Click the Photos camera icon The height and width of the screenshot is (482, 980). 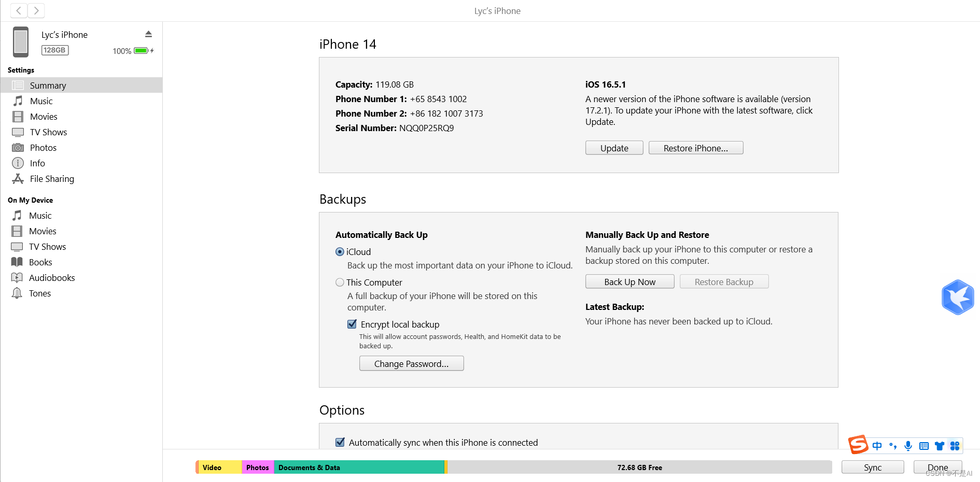coord(18,148)
